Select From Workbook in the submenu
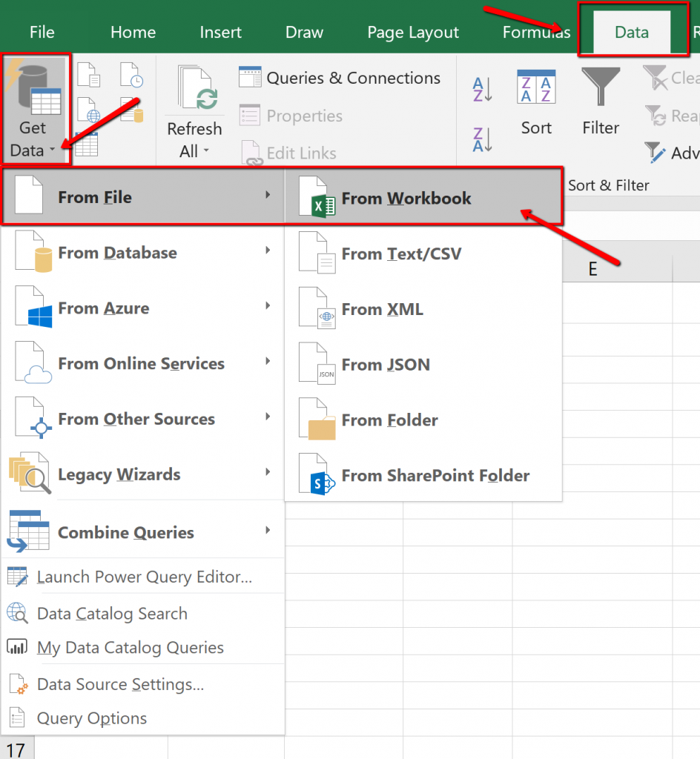Viewport: 700px width, 759px height. click(x=406, y=198)
